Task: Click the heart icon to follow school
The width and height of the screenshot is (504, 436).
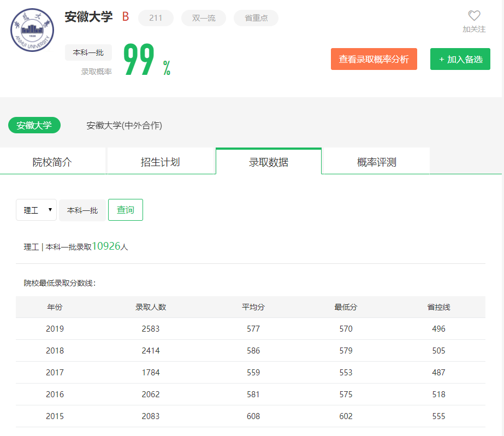Action: pos(474,15)
